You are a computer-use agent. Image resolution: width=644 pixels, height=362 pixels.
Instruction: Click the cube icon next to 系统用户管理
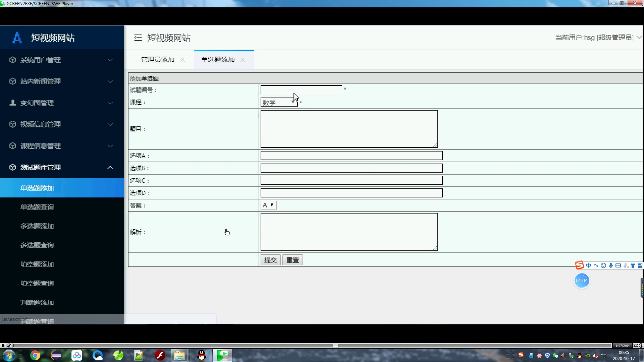pos(13,60)
